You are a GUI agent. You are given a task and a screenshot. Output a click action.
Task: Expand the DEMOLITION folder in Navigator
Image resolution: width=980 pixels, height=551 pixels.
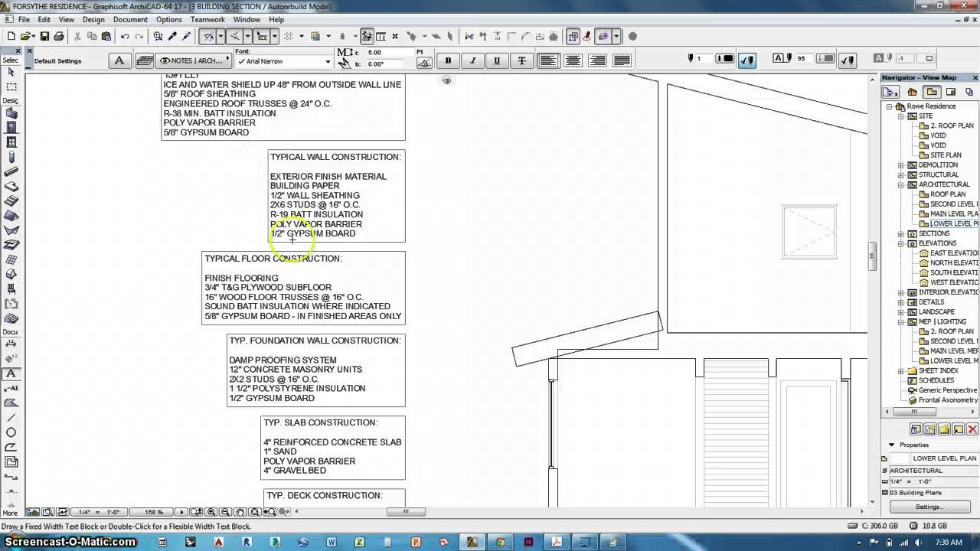[x=901, y=165]
